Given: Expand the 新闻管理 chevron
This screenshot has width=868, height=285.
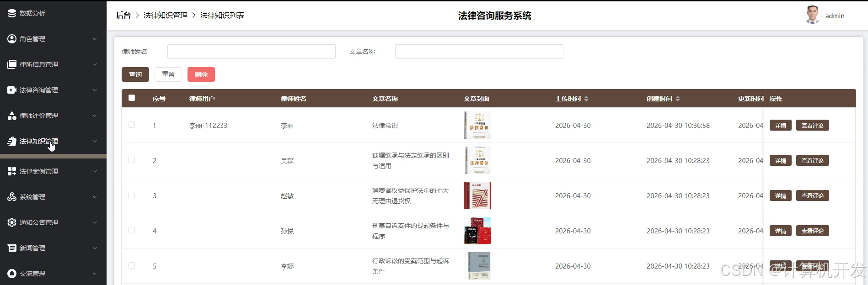Looking at the screenshot, I should (95, 248).
